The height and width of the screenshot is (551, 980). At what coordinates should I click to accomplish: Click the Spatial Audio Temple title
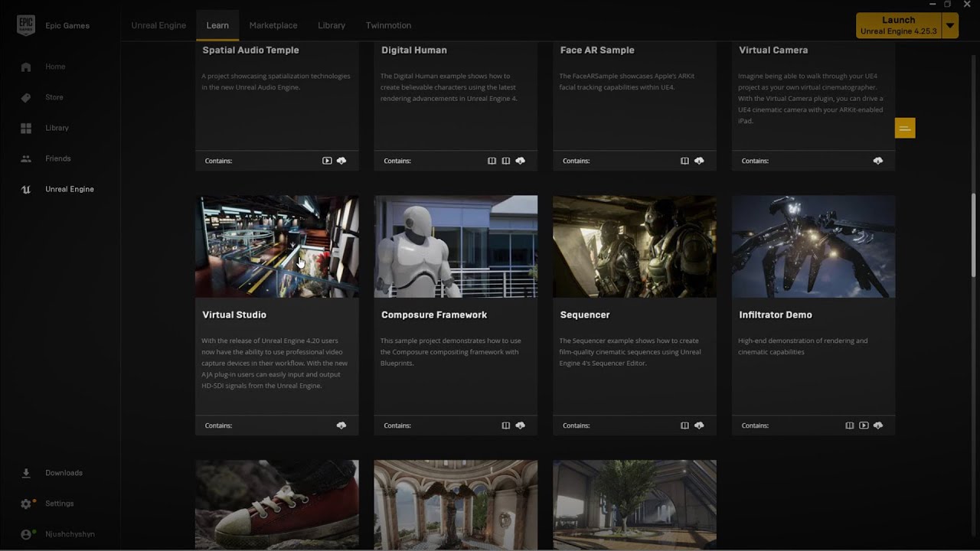[x=250, y=50]
